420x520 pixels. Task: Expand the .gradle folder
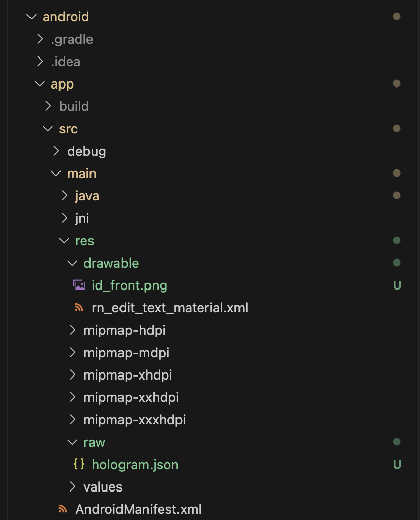click(39, 39)
